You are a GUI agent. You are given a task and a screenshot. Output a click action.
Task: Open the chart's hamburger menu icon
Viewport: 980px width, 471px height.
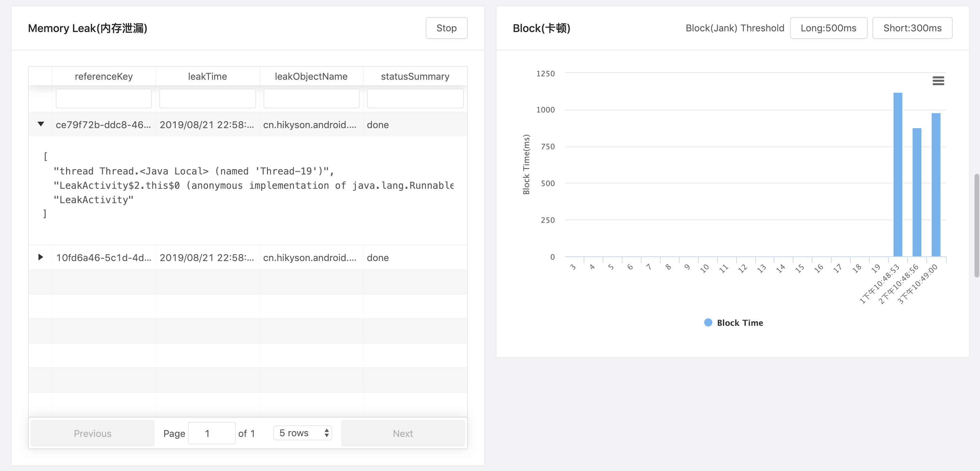pyautogui.click(x=938, y=81)
